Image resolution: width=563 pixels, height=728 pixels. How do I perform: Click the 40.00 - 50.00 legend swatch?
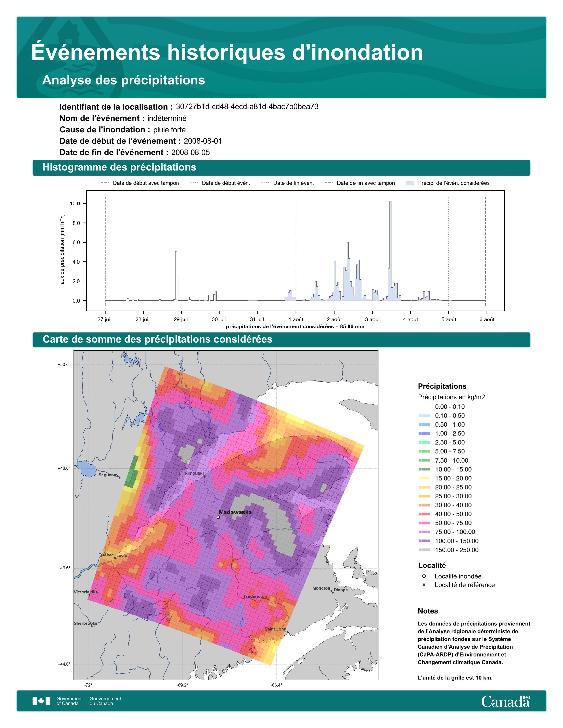coord(424,514)
